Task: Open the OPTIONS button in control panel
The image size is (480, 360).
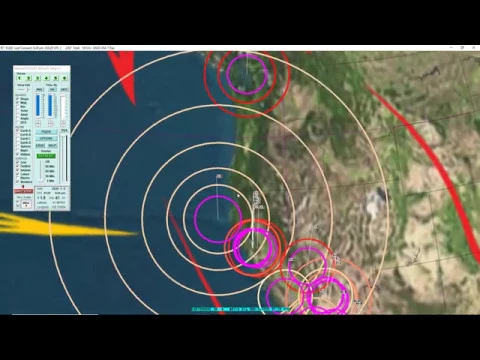Action: coord(46,138)
